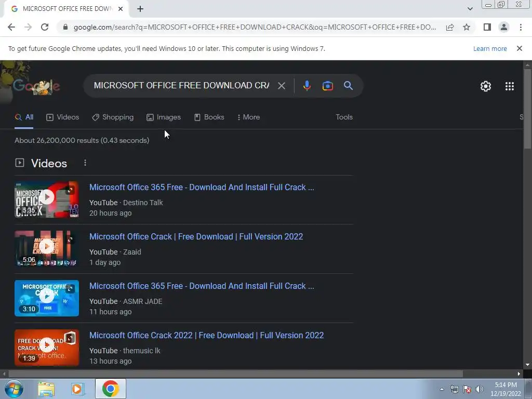Open new browser tab
The width and height of the screenshot is (532, 399).
tap(140, 9)
